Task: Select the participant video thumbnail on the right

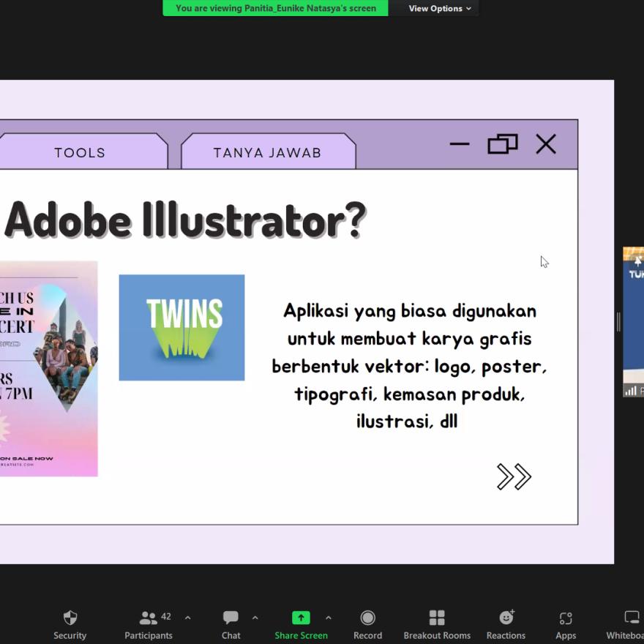Action: point(634,322)
